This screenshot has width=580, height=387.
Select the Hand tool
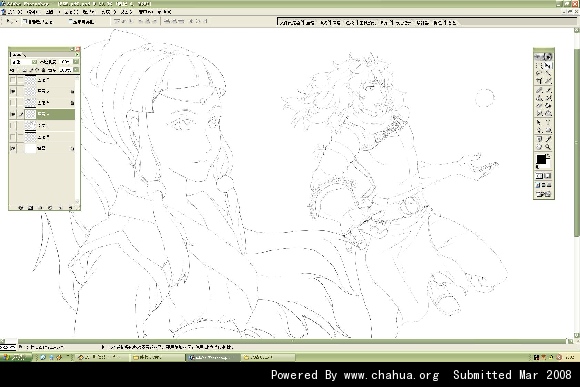coord(539,147)
